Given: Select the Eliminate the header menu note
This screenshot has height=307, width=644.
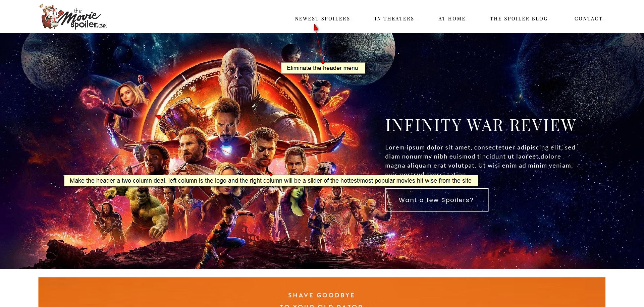Looking at the screenshot, I should pyautogui.click(x=323, y=68).
